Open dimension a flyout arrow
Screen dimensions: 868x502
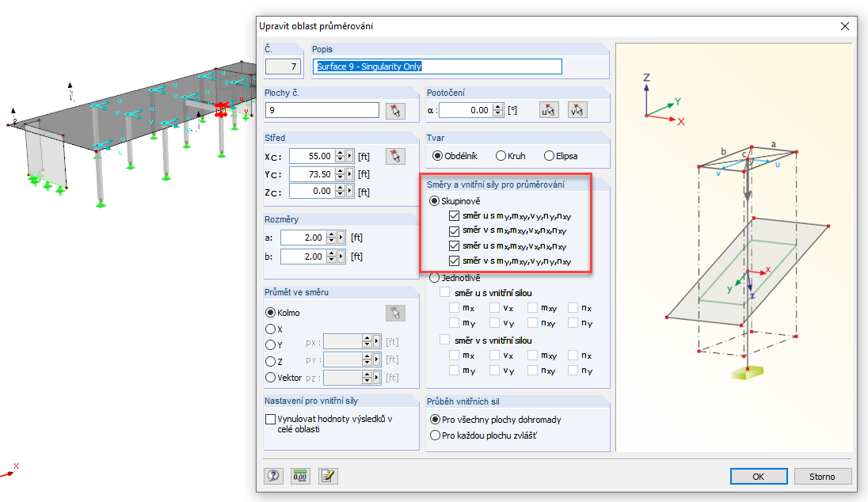coord(341,238)
